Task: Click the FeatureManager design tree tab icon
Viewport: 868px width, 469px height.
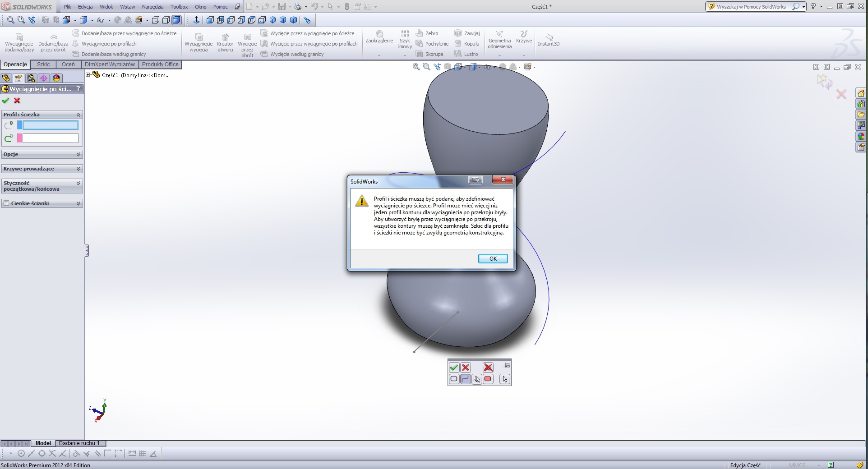Action: pyautogui.click(x=6, y=78)
